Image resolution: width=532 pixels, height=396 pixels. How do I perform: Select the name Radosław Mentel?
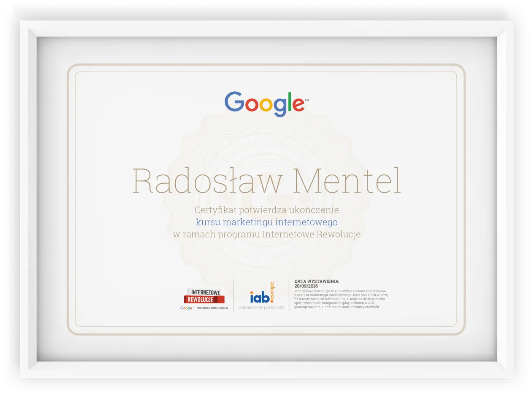click(267, 180)
